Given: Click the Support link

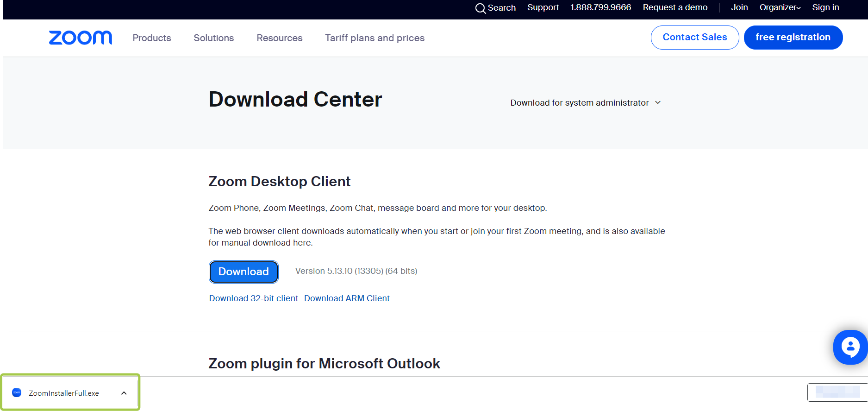Looking at the screenshot, I should [543, 7].
